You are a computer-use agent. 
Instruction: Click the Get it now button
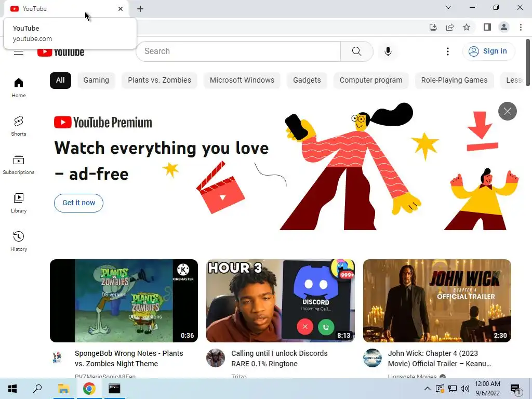pos(79,203)
